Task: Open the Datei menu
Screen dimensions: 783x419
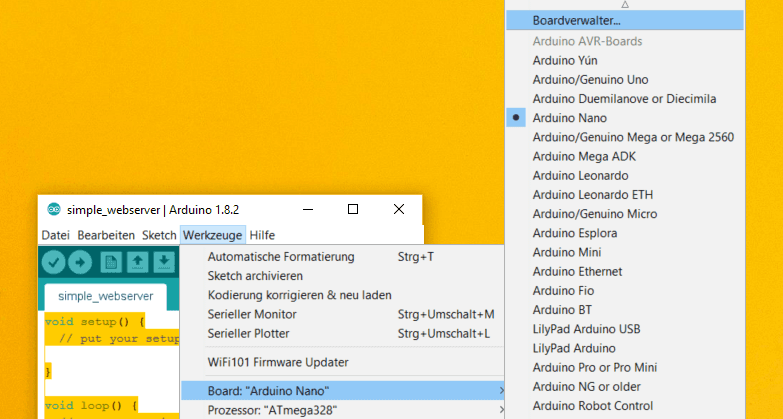Action: tap(55, 235)
